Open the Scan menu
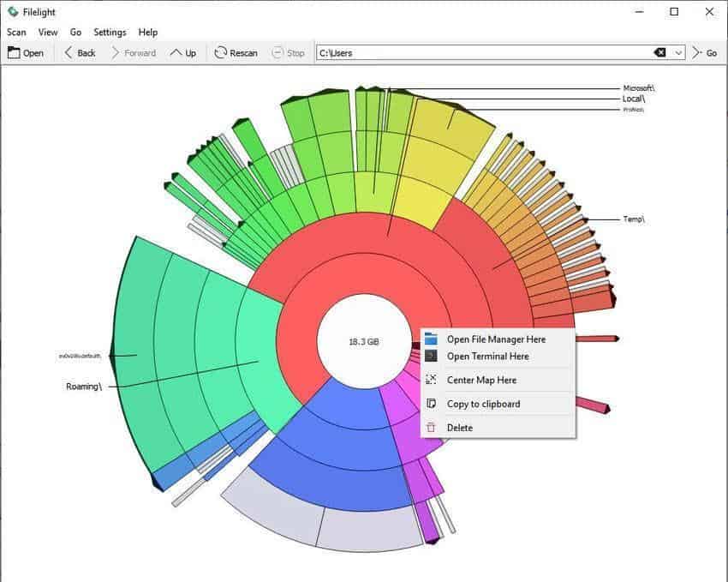This screenshot has height=582, width=728. coord(16,32)
